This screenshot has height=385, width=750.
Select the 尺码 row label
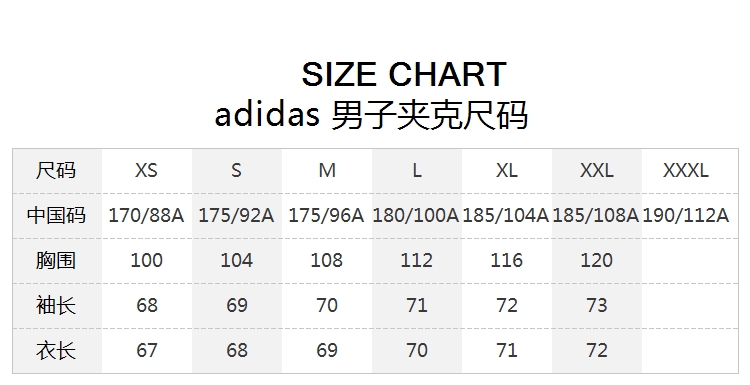56,170
